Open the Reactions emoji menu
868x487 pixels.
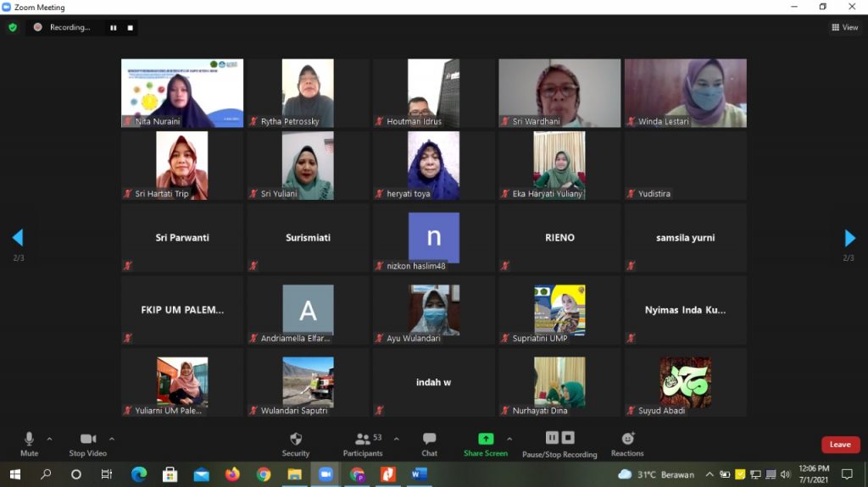click(x=627, y=443)
